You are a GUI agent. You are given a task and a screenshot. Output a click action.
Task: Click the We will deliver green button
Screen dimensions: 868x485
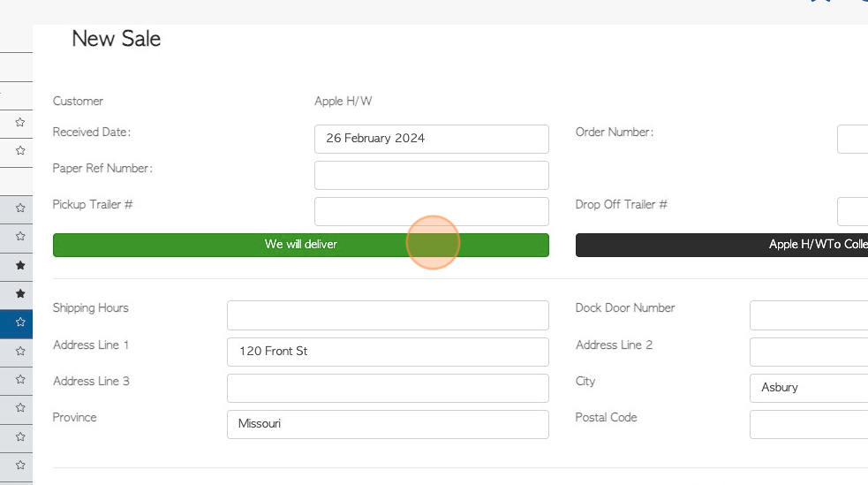300,245
